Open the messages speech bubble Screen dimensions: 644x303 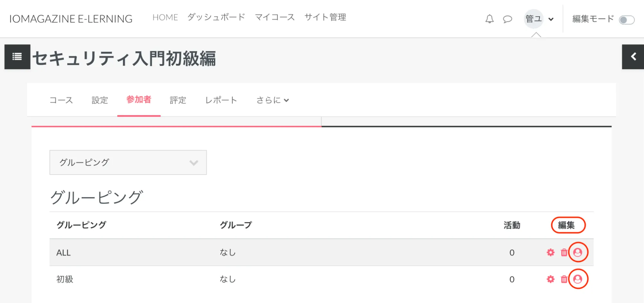(507, 19)
